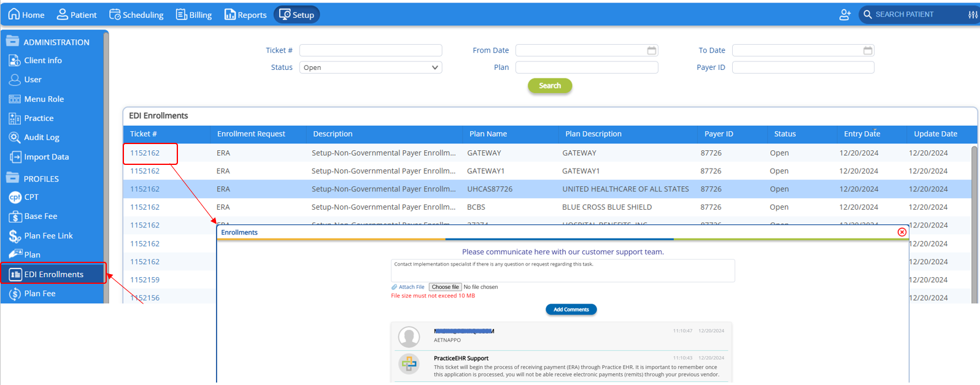Click the green Search button
Screen dimensions: 980x385
pos(550,86)
